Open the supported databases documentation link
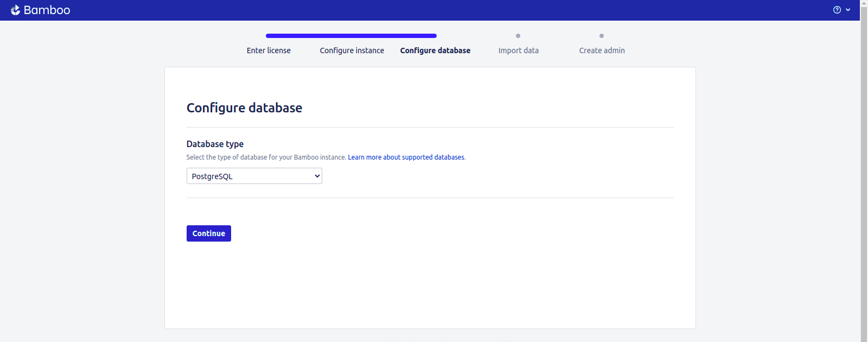868x342 pixels. point(406,157)
